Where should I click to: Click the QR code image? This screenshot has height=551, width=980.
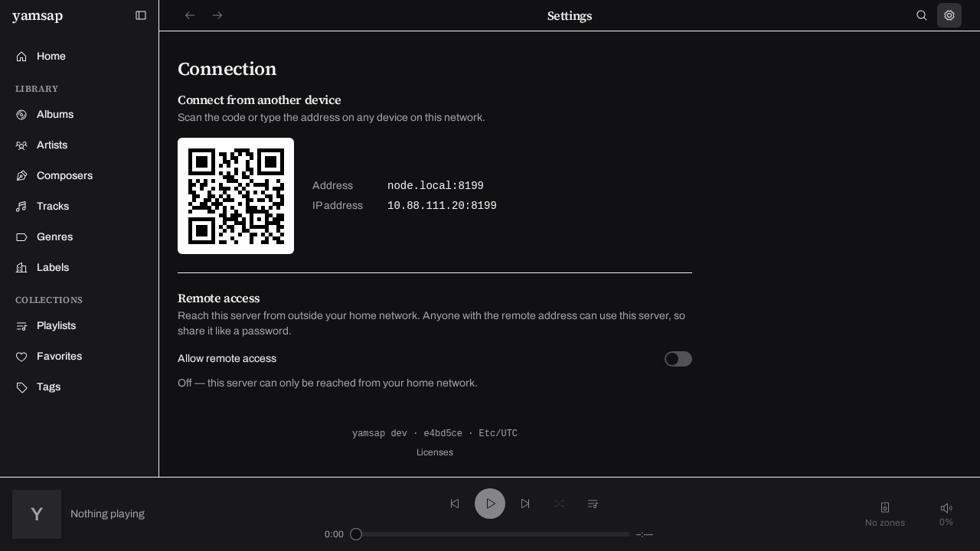pyautogui.click(x=236, y=196)
